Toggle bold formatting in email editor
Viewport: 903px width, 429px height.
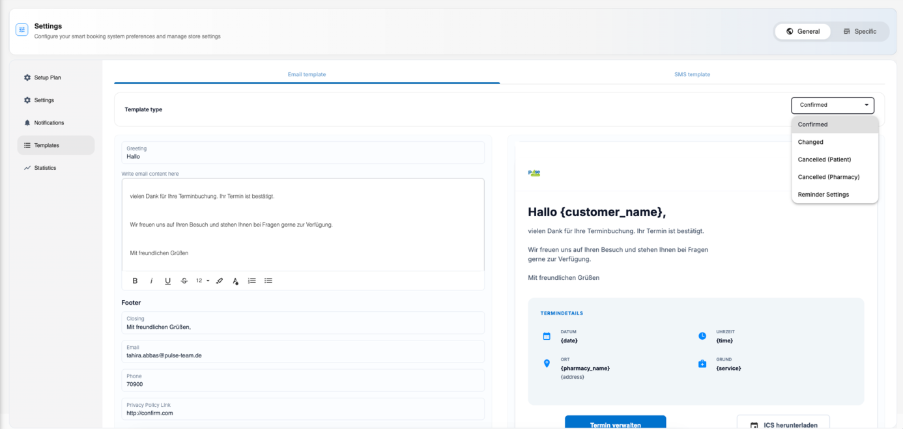pyautogui.click(x=135, y=281)
